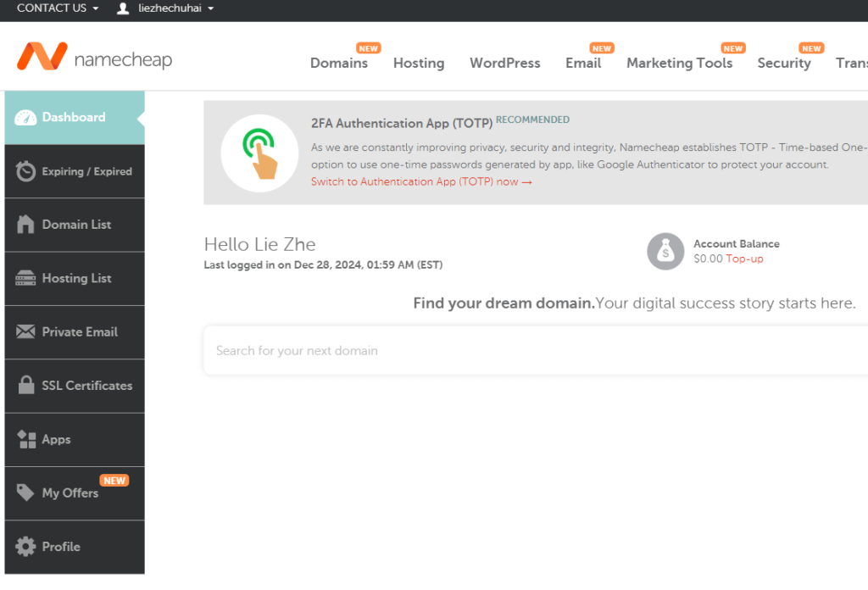Viewport: 868px width, 590px height.
Task: Open the Marketing Tools menu
Action: point(679,63)
